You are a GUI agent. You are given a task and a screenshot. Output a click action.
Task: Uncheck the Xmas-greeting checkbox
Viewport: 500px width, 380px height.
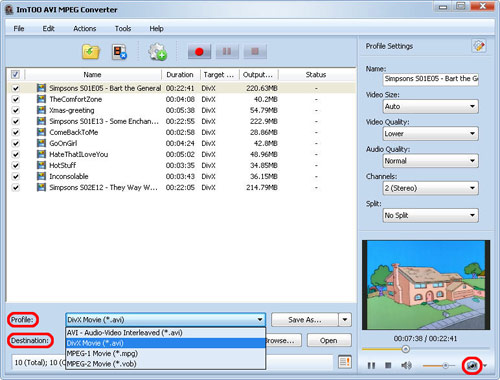tap(15, 110)
